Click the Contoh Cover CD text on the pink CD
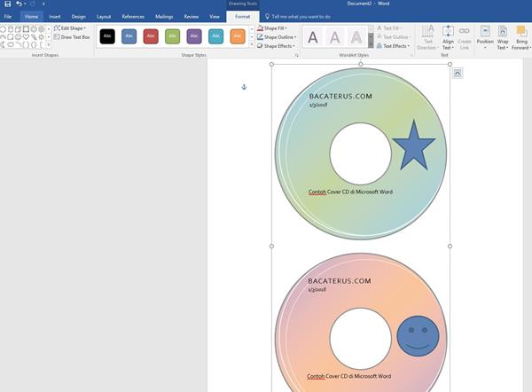The image size is (532, 392). coord(349,376)
